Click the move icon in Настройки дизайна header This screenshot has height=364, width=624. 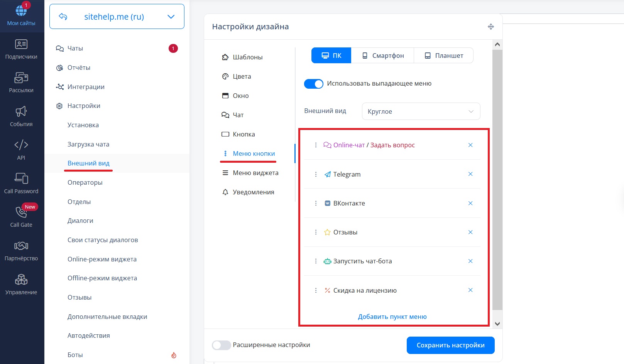tap(490, 27)
